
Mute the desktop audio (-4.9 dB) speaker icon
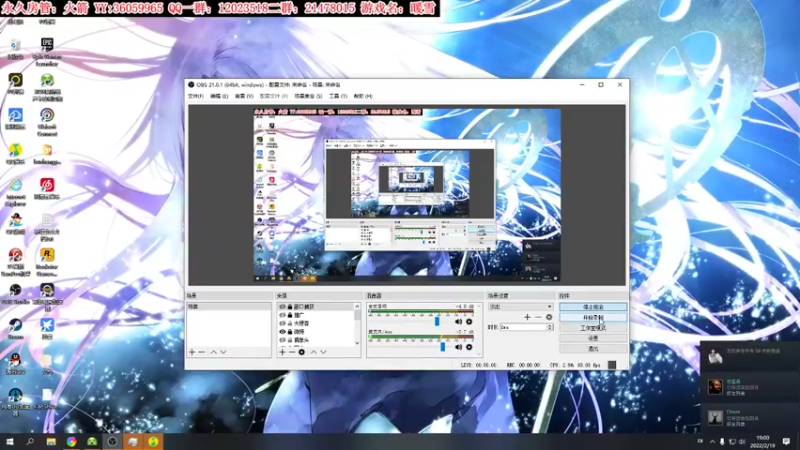click(x=458, y=322)
